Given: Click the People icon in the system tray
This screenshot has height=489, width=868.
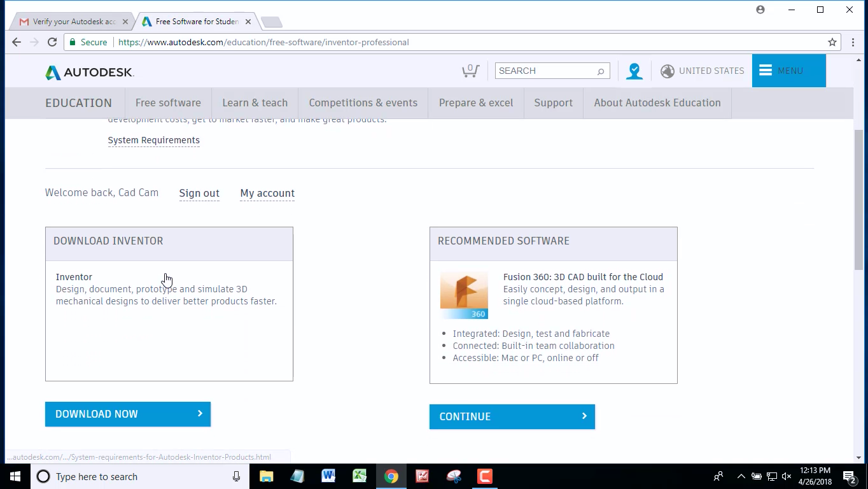Looking at the screenshot, I should click(718, 476).
